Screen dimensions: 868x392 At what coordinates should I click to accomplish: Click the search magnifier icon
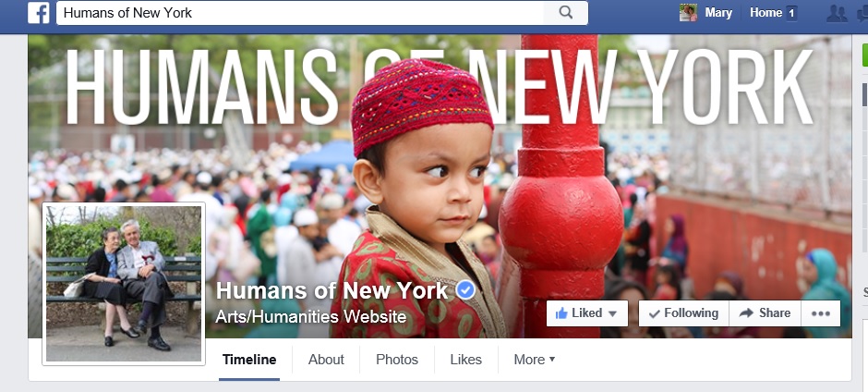tap(565, 12)
